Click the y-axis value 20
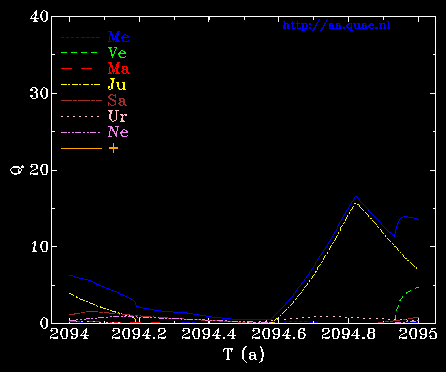 [39, 170]
